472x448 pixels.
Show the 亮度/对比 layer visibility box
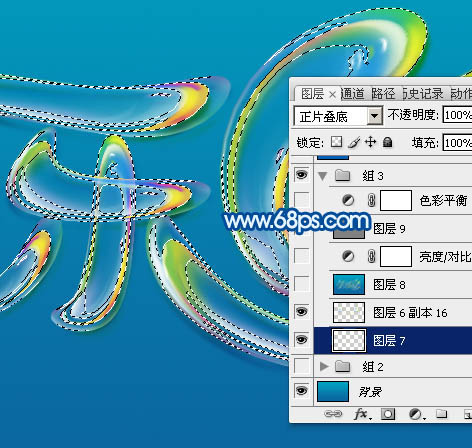pos(302,256)
